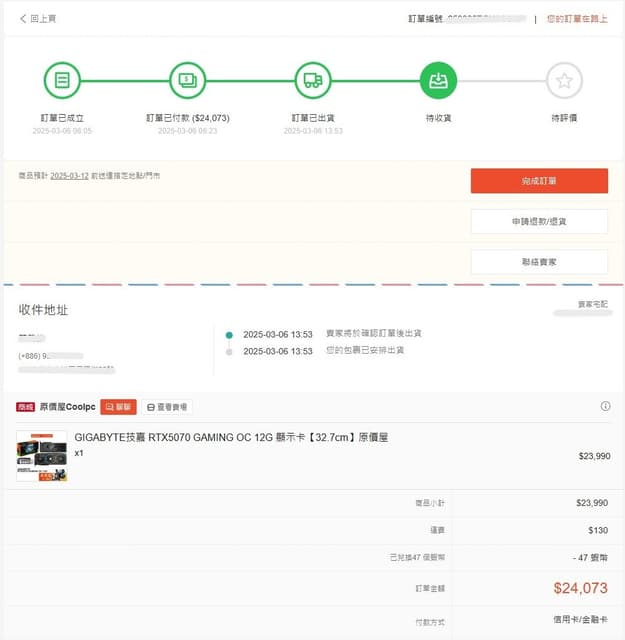The height and width of the screenshot is (640, 625).
Task: Click the 待評價 star rating icon
Action: pos(564,80)
